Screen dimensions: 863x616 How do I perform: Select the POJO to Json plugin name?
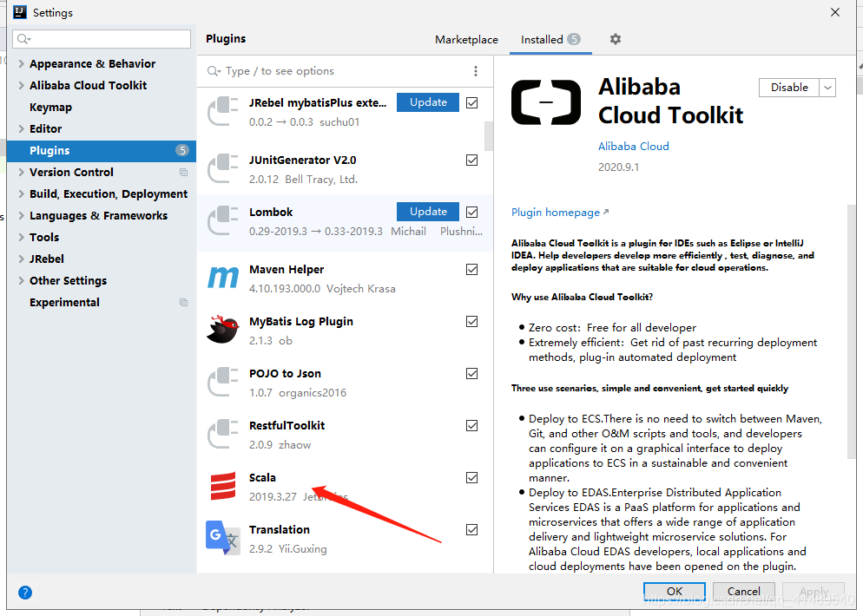click(285, 373)
